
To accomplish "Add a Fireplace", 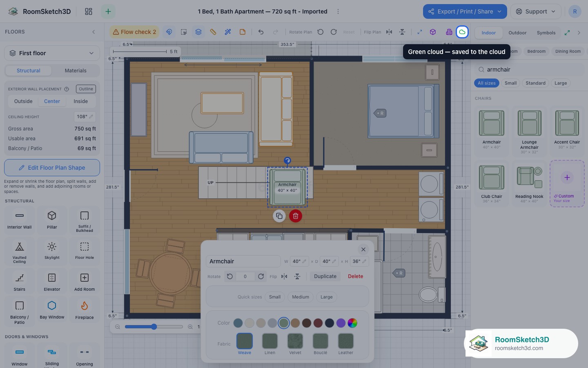I will pyautogui.click(x=85, y=311).
